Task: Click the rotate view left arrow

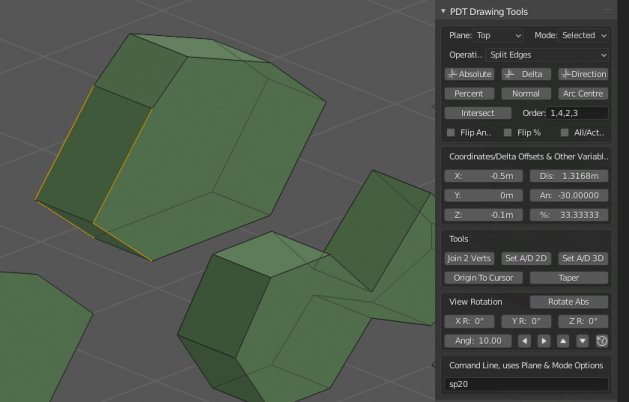Action: [x=525, y=341]
